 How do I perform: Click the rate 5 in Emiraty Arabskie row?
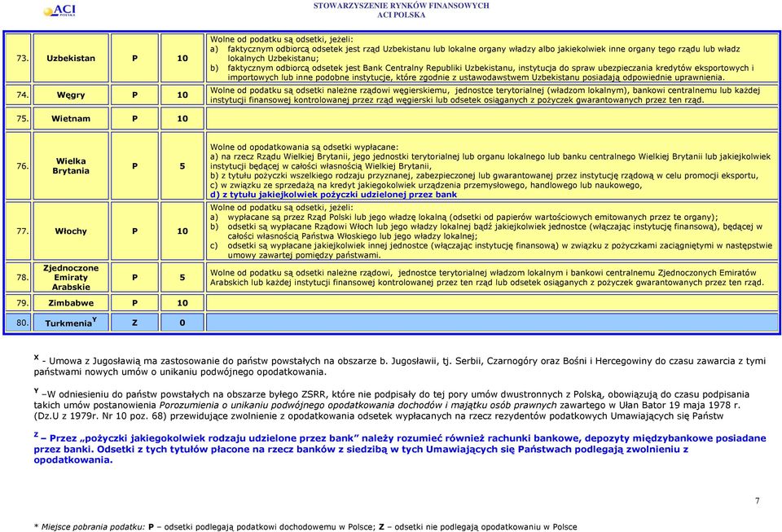pos(182,277)
